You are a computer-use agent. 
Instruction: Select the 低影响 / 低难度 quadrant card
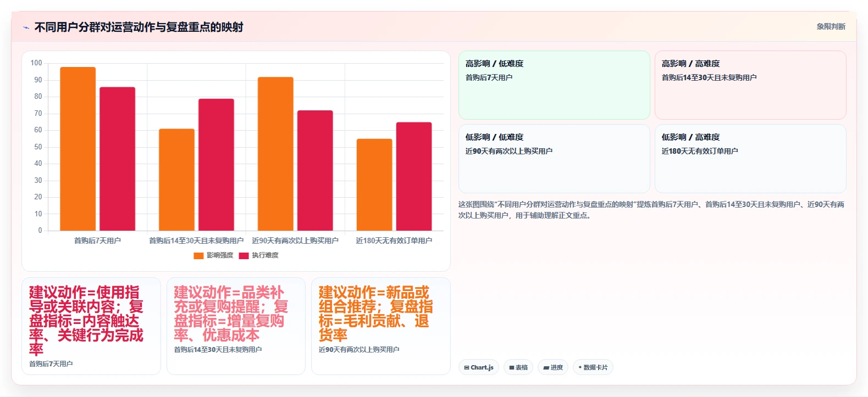coord(554,159)
